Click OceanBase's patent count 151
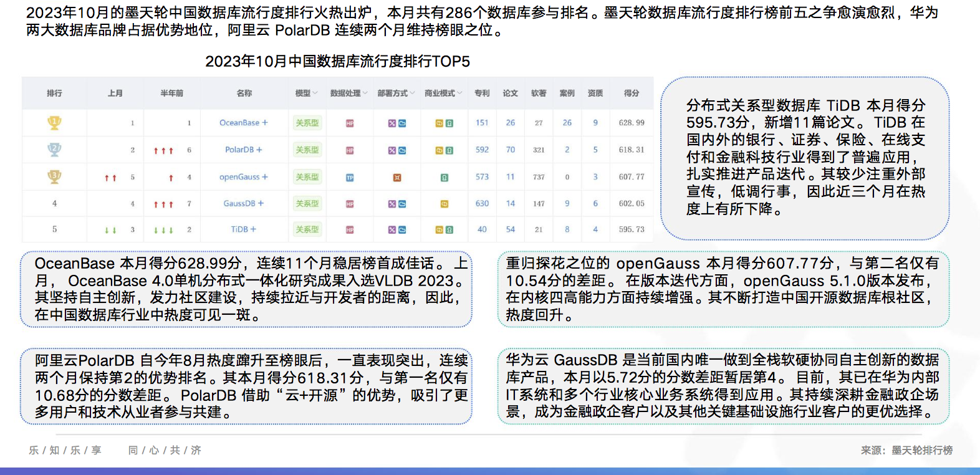The image size is (980, 475). tap(482, 123)
